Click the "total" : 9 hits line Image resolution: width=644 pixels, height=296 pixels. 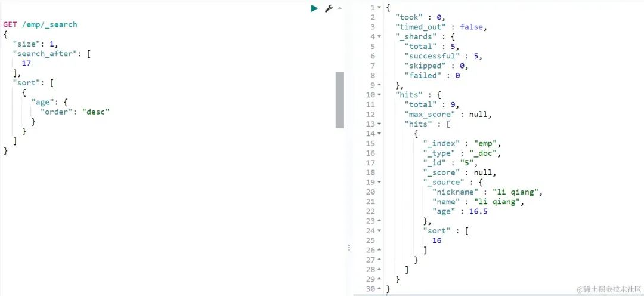(432, 105)
